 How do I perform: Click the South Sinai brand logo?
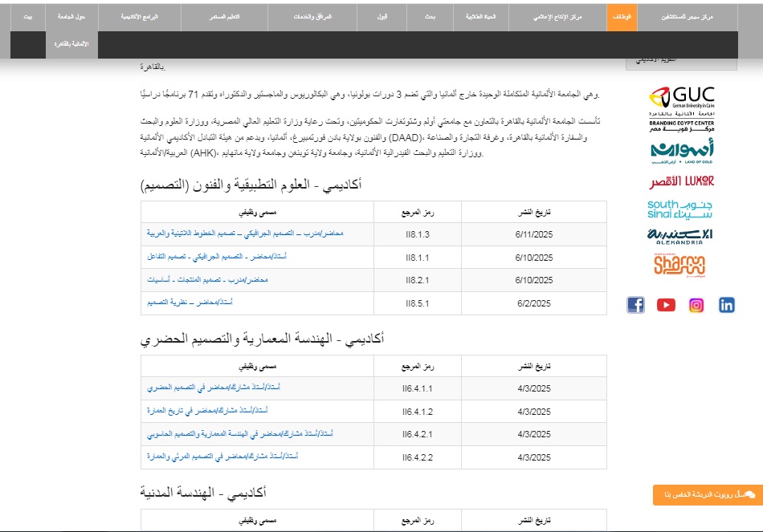681,209
